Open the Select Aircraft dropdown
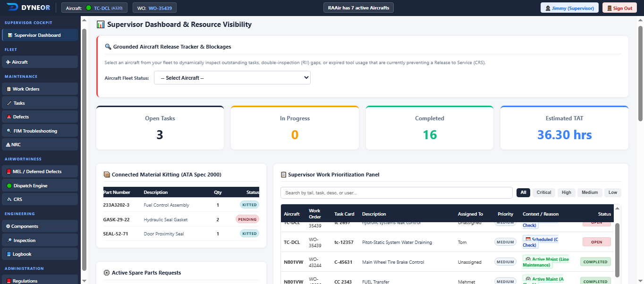644x284 pixels. pos(232,78)
